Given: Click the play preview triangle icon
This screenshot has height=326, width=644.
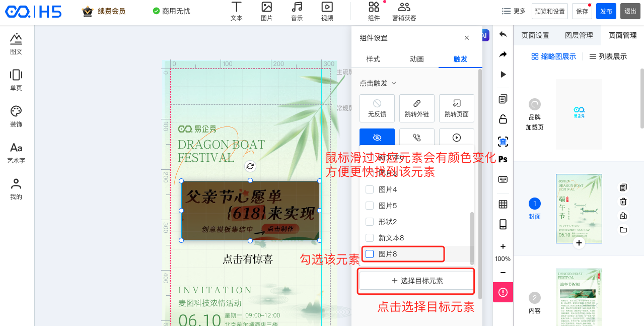Looking at the screenshot, I should click(503, 75).
